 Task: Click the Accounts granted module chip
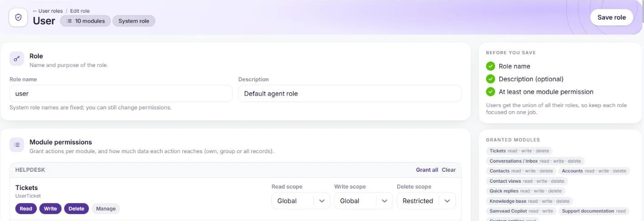click(594, 171)
